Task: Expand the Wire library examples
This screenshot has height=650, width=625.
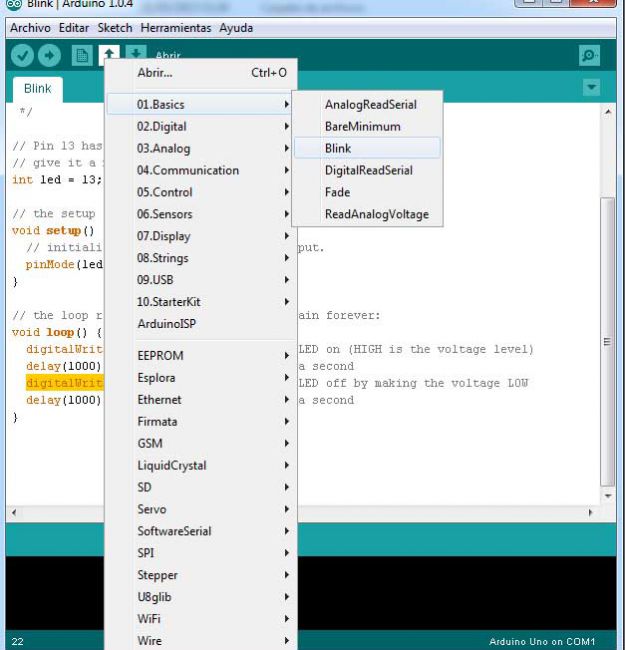Action: (200, 640)
